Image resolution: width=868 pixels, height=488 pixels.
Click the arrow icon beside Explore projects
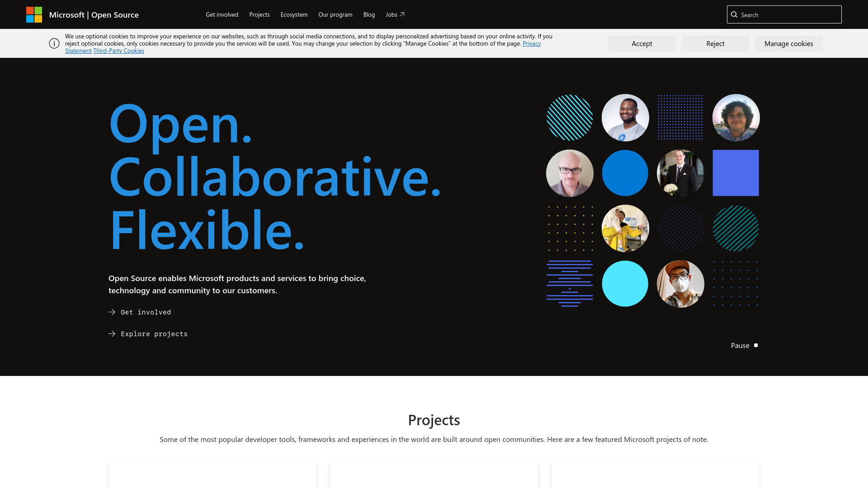coord(112,334)
